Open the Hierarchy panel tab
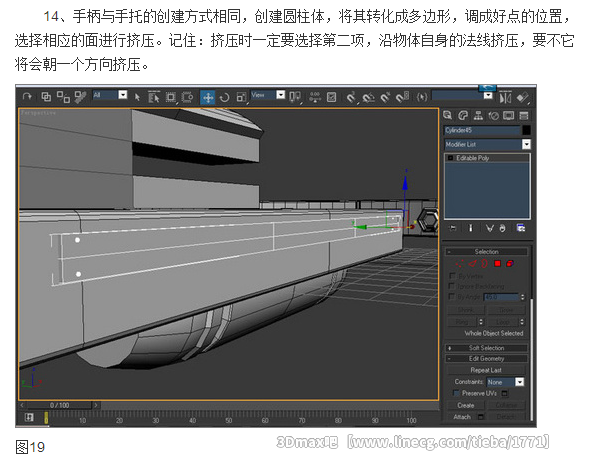Image resolution: width=589 pixels, height=461 pixels. pyautogui.click(x=478, y=115)
